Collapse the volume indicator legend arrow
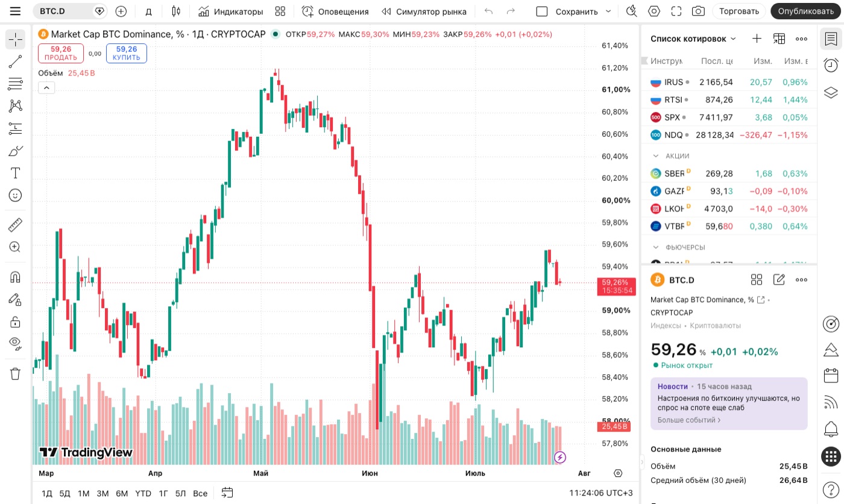 [46, 88]
